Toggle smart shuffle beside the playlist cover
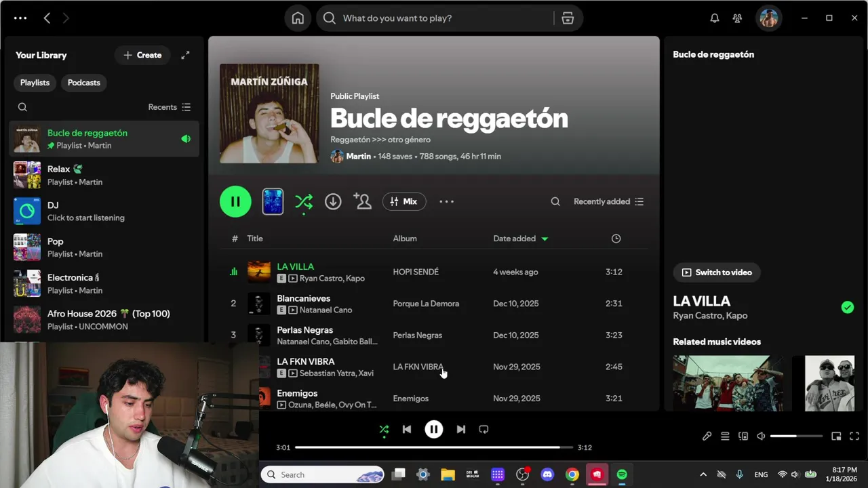The height and width of the screenshot is (488, 868). [304, 201]
